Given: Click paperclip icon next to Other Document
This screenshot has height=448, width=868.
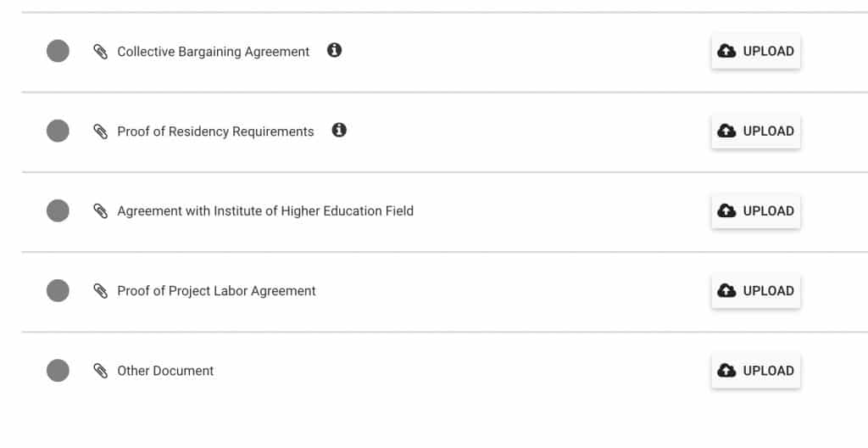Looking at the screenshot, I should 100,371.
